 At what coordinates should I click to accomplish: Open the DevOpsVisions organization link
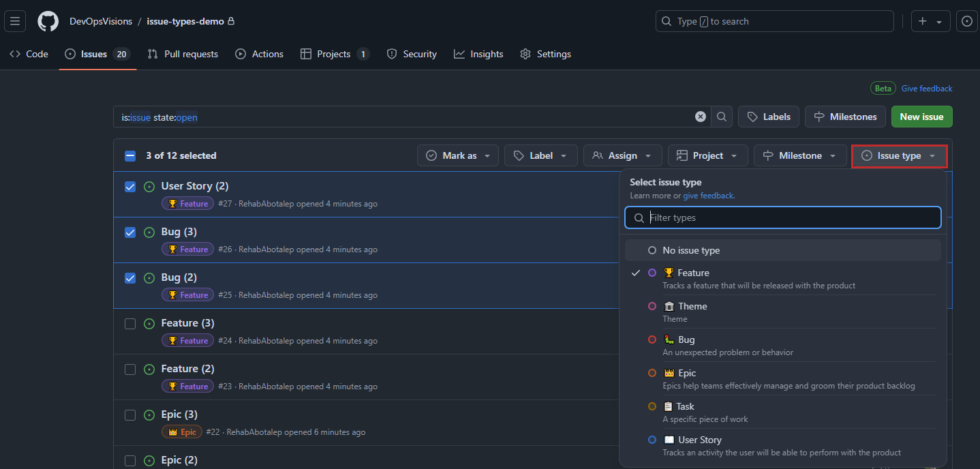(x=101, y=21)
